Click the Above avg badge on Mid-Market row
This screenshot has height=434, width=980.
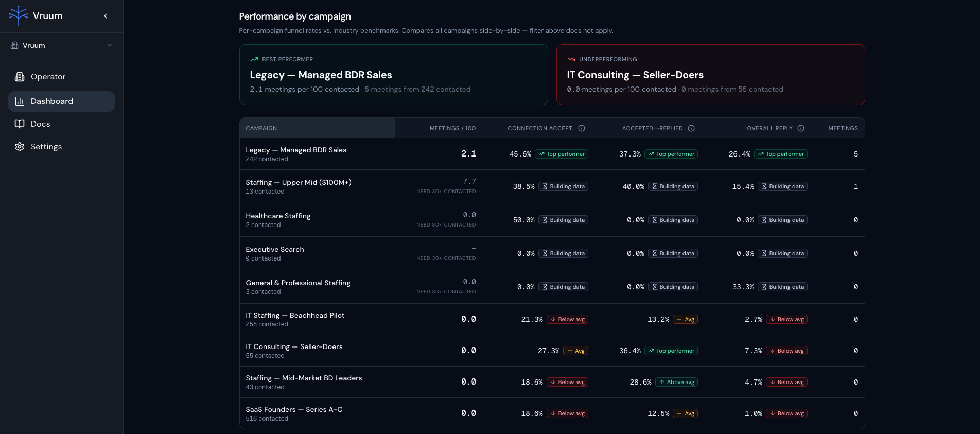(x=676, y=382)
